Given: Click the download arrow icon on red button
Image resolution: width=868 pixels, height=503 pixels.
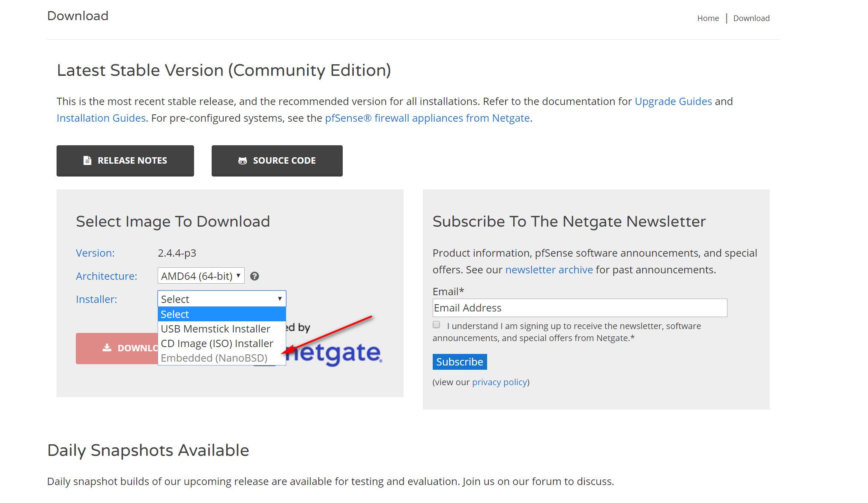Looking at the screenshot, I should (107, 348).
